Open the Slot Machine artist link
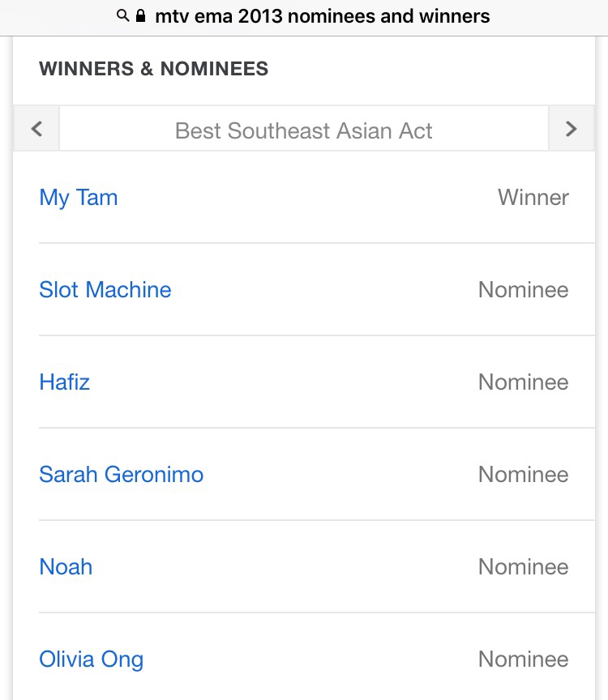608x700 pixels. coord(105,290)
